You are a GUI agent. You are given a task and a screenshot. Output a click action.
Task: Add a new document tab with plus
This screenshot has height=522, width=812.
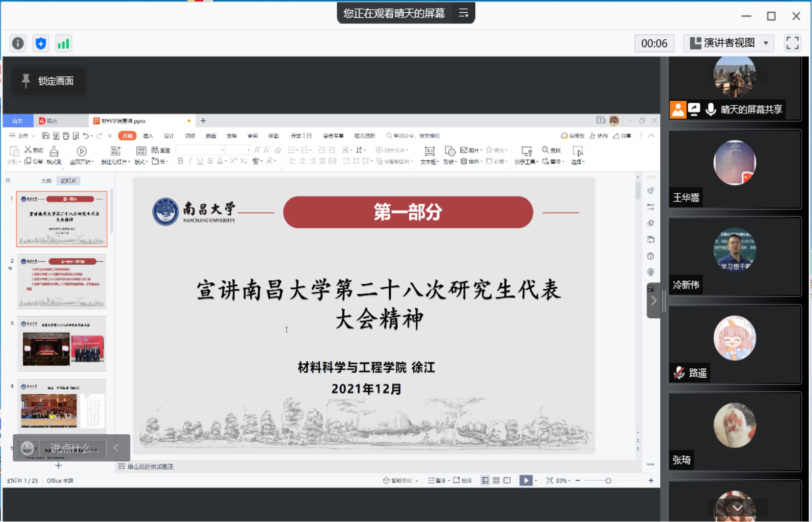(x=203, y=120)
